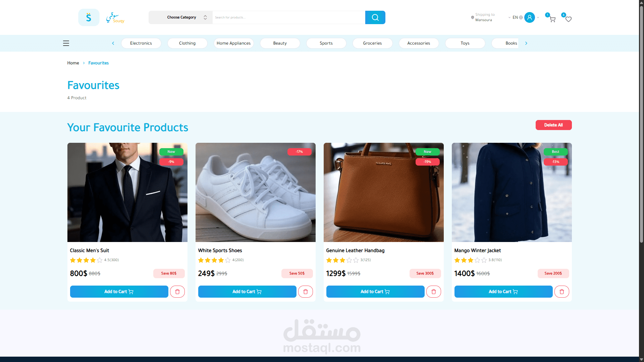Open the user account avatar
Viewport: 644px width, 362px height.
coord(529,17)
